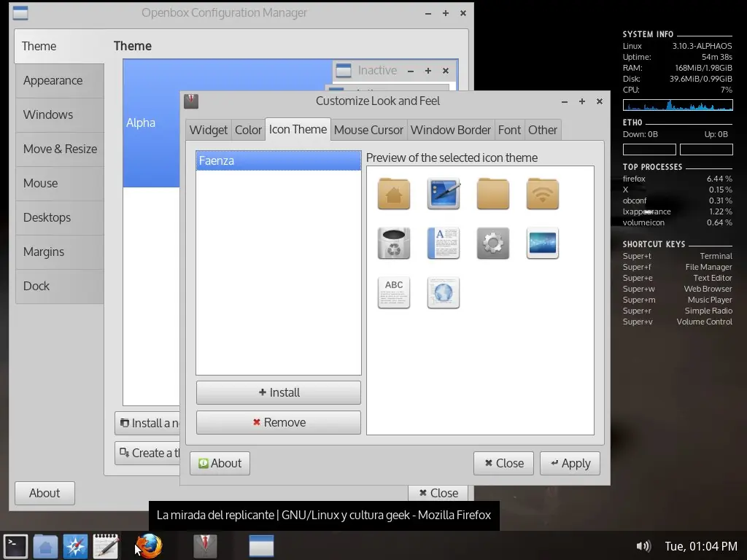Click the trash can preview icon
Screen dimensions: 747x560
pyautogui.click(x=393, y=244)
